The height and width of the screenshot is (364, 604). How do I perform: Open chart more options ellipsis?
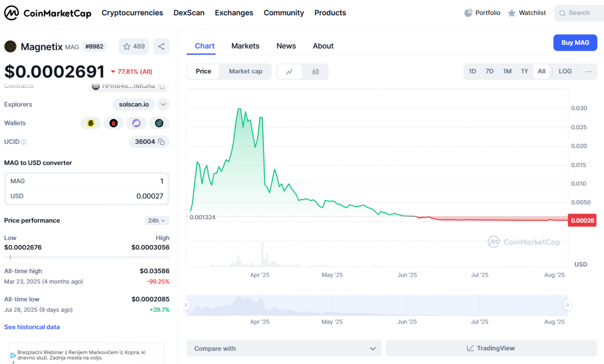(x=588, y=72)
